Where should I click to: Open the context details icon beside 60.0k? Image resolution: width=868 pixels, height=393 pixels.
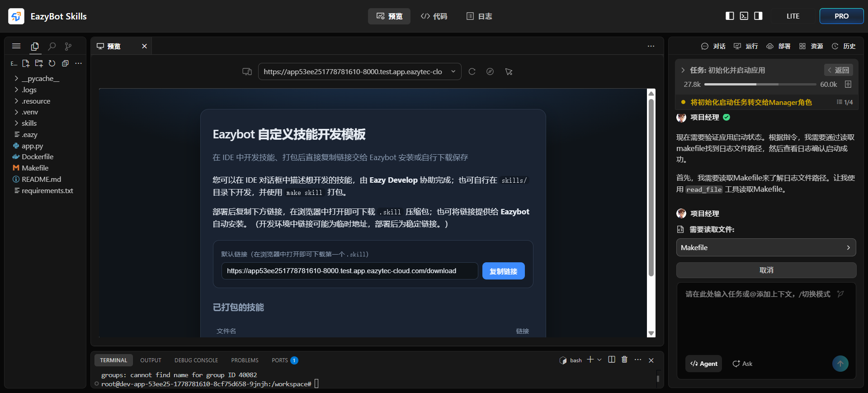(848, 85)
